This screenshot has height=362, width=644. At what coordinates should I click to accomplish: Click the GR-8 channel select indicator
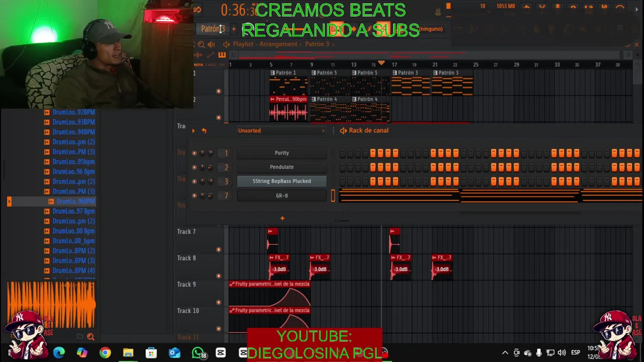[x=333, y=196]
